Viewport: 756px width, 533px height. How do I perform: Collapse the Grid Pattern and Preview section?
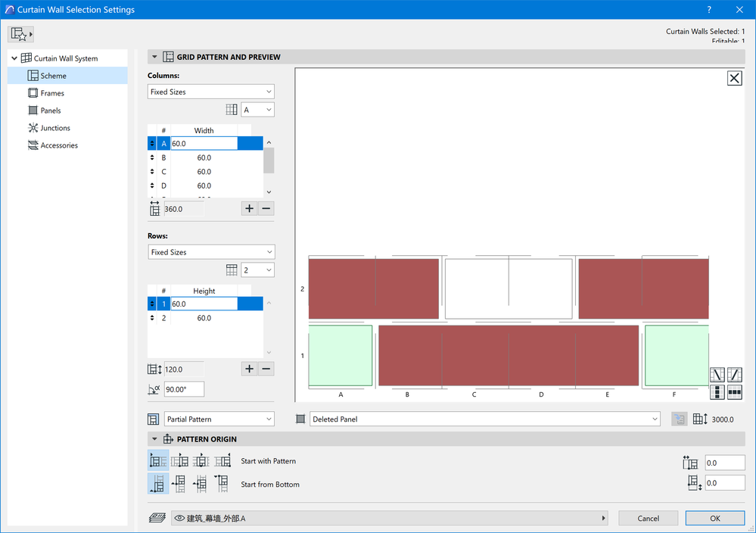154,57
